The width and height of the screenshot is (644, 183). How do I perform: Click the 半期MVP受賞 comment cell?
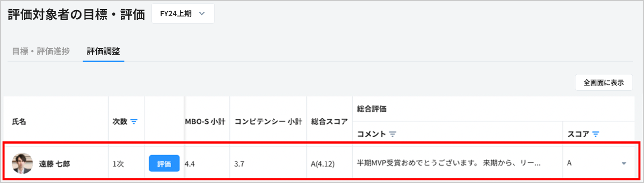tap(448, 163)
